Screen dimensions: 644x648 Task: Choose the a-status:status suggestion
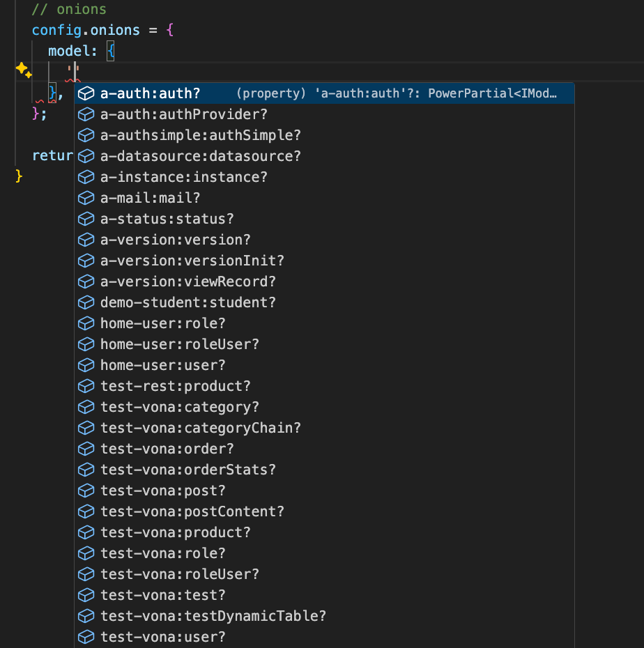tap(167, 219)
